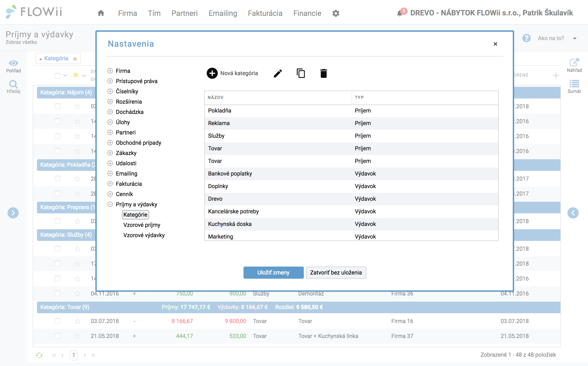Expand the Firma node in the settings tree
This screenshot has height=366, width=588.
coord(110,71)
